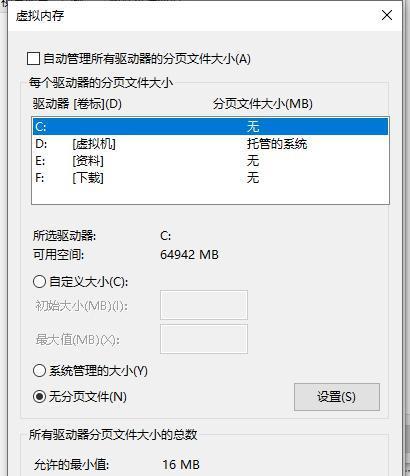The height and width of the screenshot is (476, 410).
Task: Click the 分页文件大小(MB) column label
Action: [x=263, y=104]
